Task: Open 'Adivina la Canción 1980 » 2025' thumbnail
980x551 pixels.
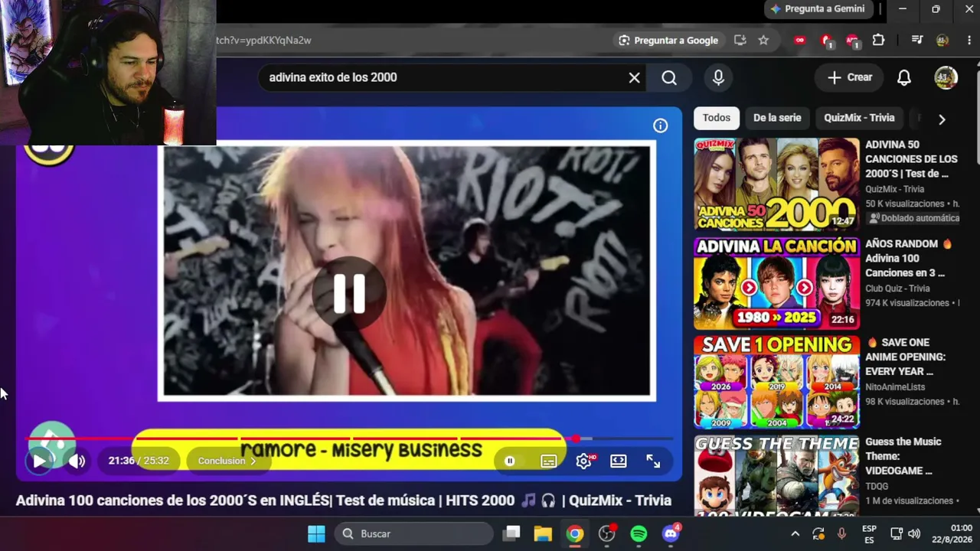Action: 776,283
